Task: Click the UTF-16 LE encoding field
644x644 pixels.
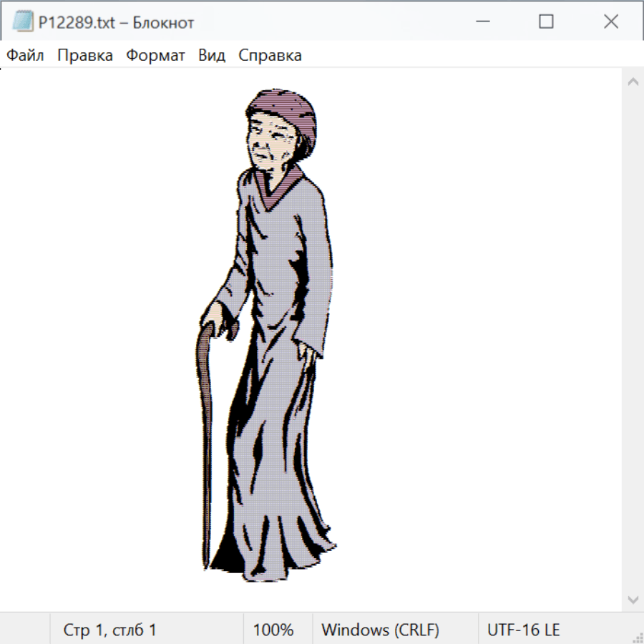Action: coord(523,630)
